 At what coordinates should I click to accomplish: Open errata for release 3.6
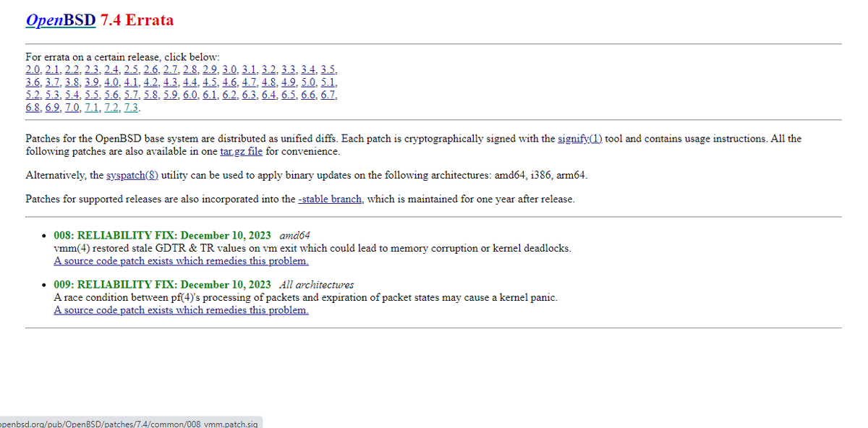33,83
